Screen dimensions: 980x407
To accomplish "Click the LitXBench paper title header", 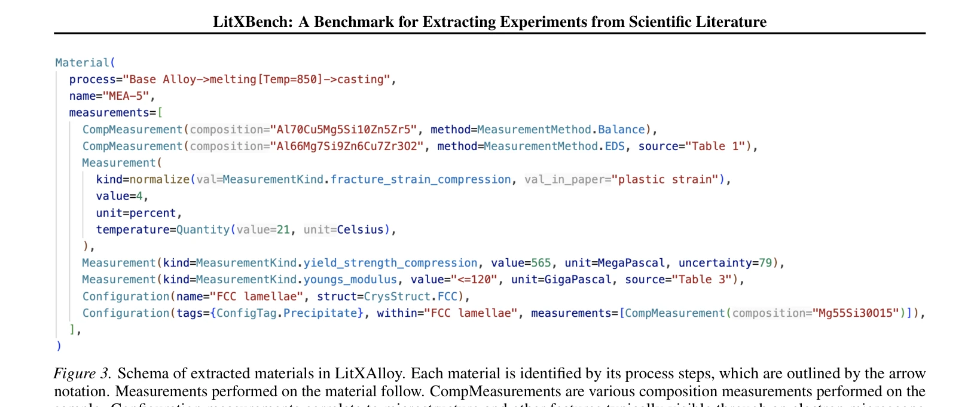I will [490, 22].
